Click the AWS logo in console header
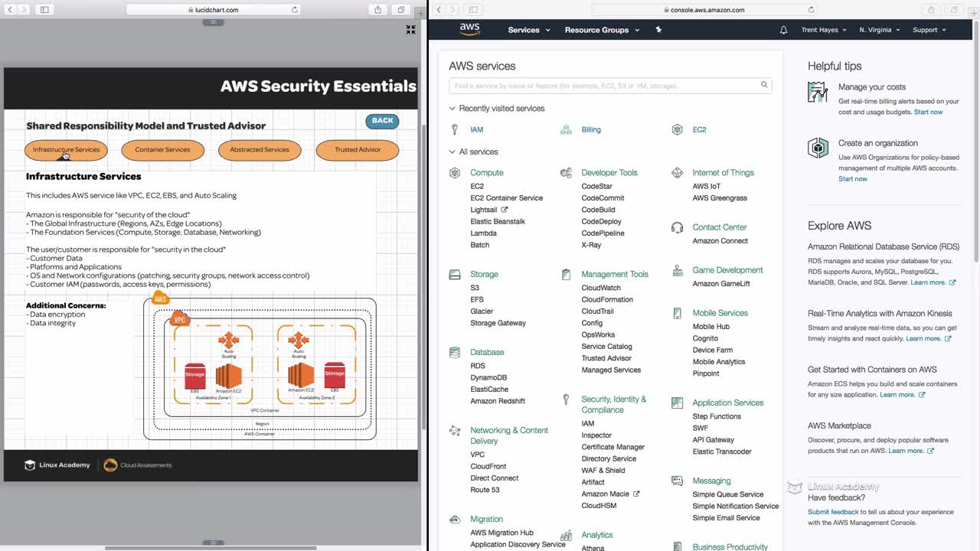The image size is (980, 551). (469, 29)
